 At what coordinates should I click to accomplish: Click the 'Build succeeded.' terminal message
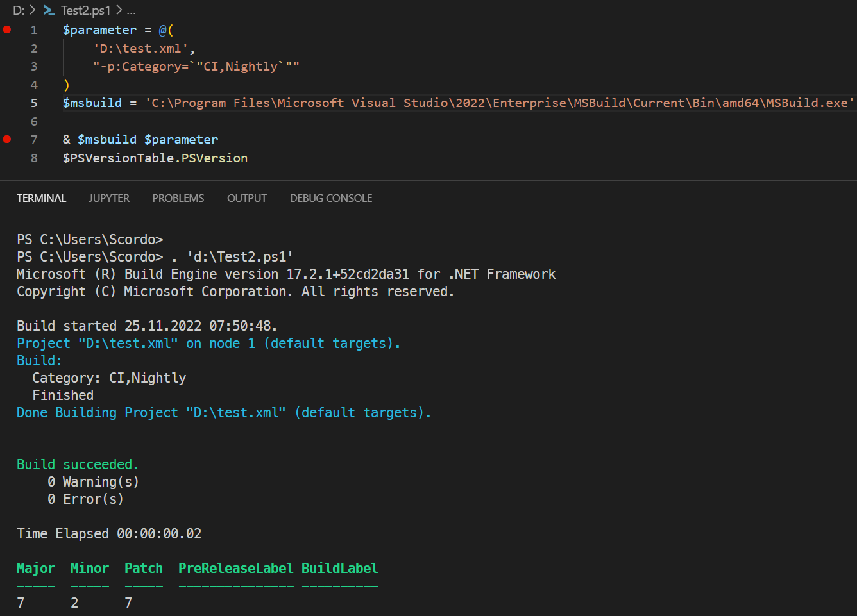(78, 464)
